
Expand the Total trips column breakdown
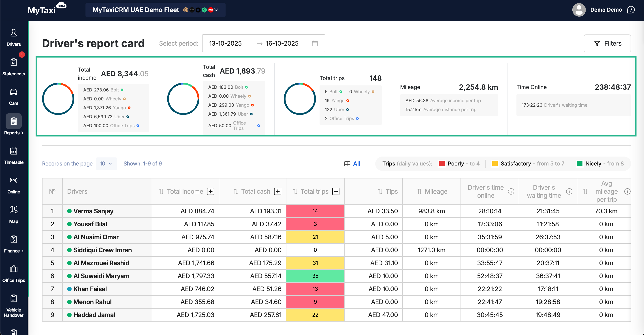point(336,192)
